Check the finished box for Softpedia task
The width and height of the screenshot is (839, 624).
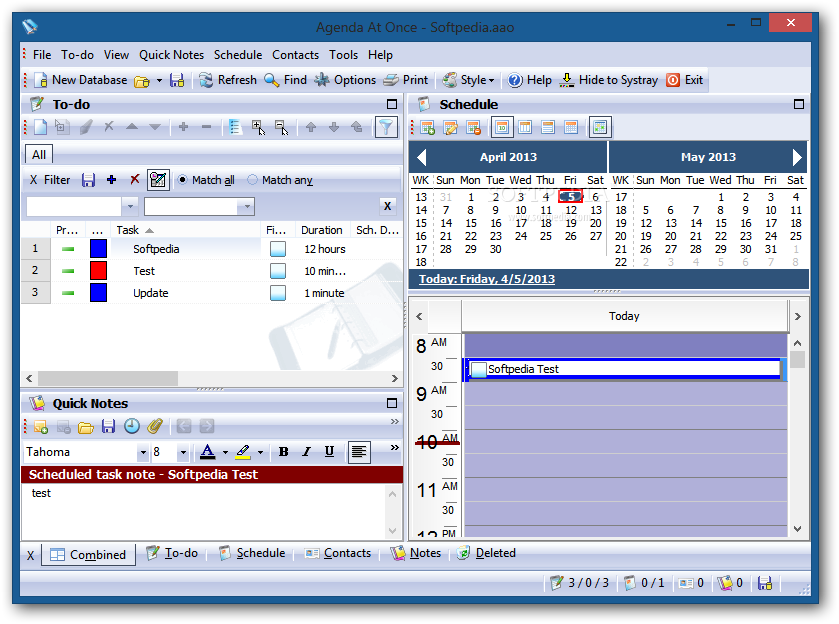pyautogui.click(x=278, y=249)
